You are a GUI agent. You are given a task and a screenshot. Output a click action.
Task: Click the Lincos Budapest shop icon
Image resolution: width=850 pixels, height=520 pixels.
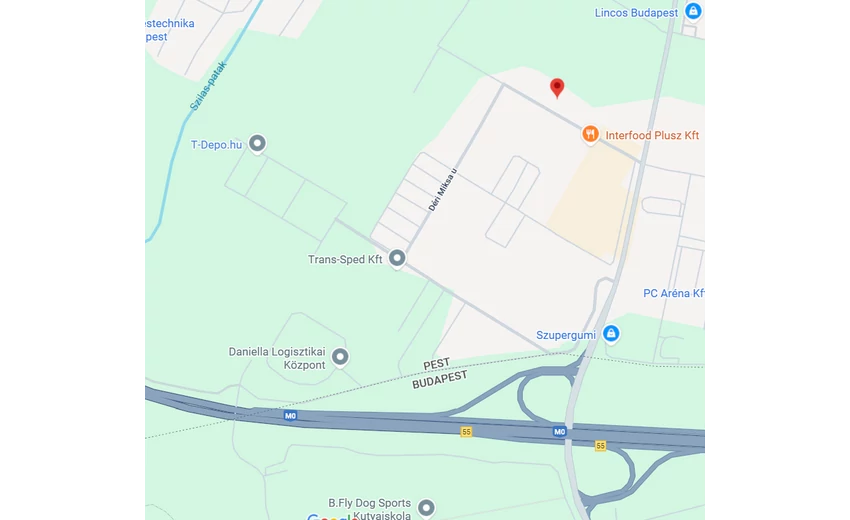tap(693, 11)
